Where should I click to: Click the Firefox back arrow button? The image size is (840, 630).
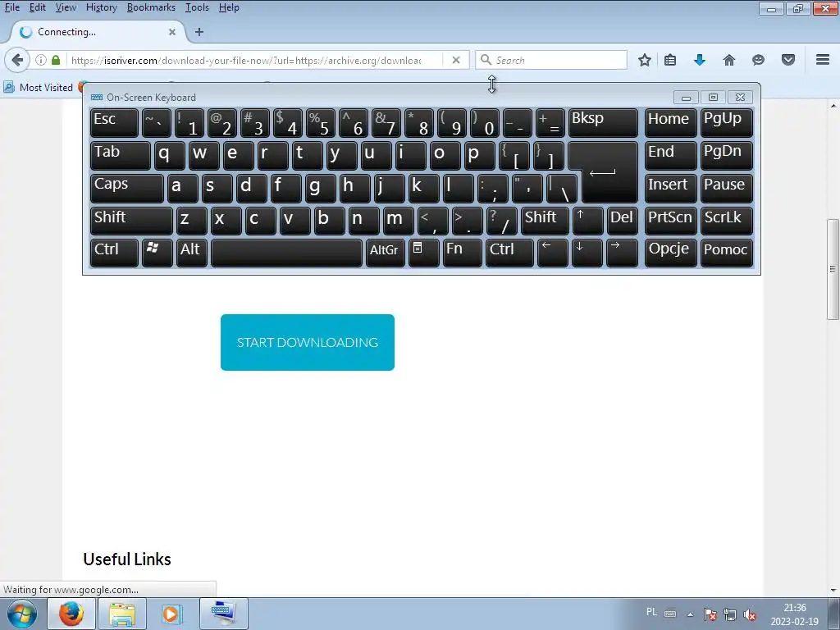[x=17, y=59]
